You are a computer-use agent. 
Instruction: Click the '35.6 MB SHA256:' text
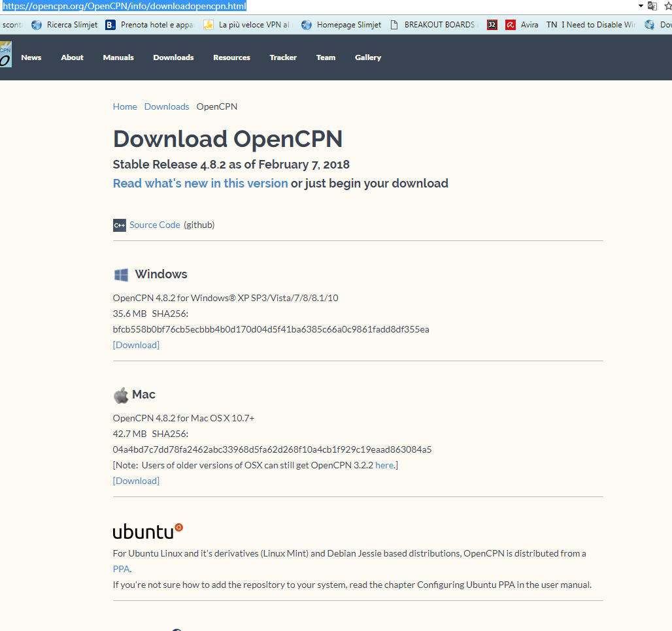[150, 314]
